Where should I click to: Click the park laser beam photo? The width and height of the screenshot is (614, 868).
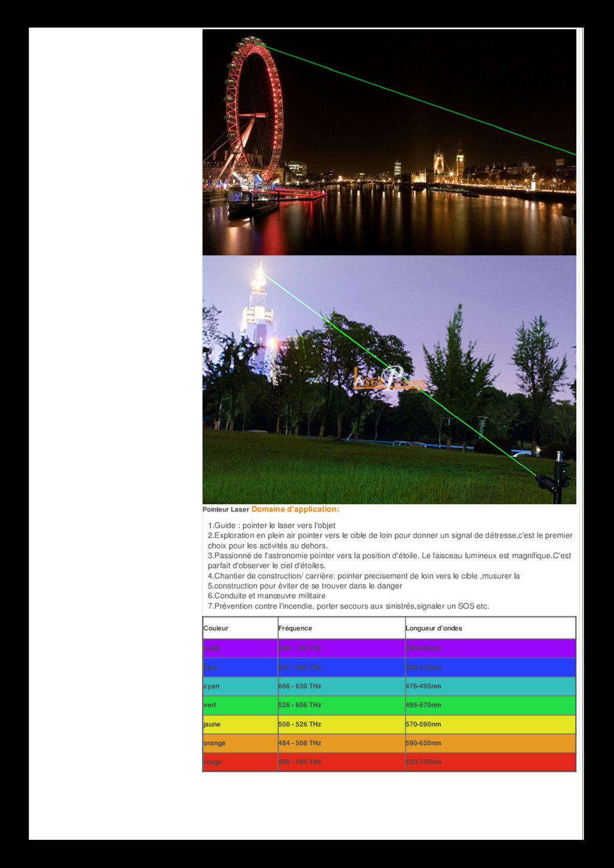pyautogui.click(x=389, y=380)
